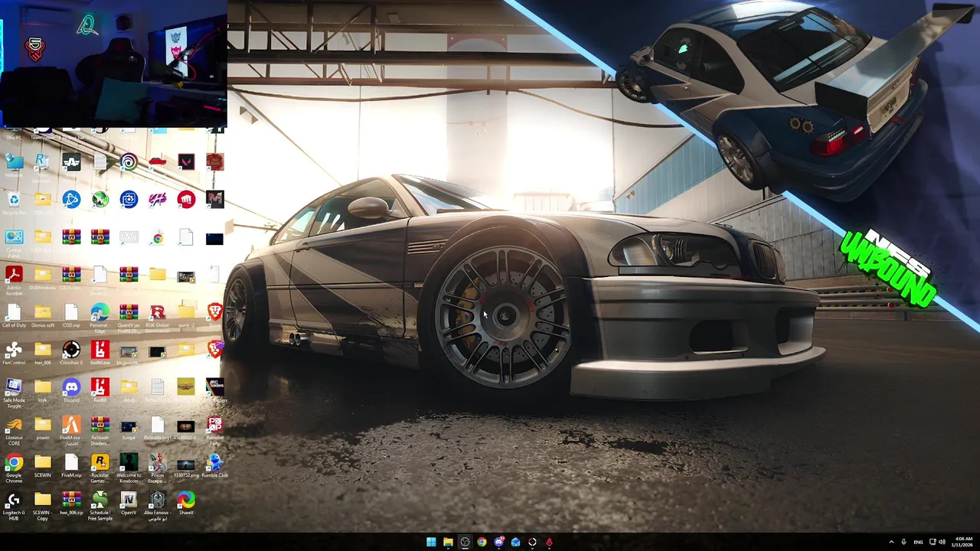The height and width of the screenshot is (551, 980).
Task: Select the COD.nip file
Action: tap(71, 315)
